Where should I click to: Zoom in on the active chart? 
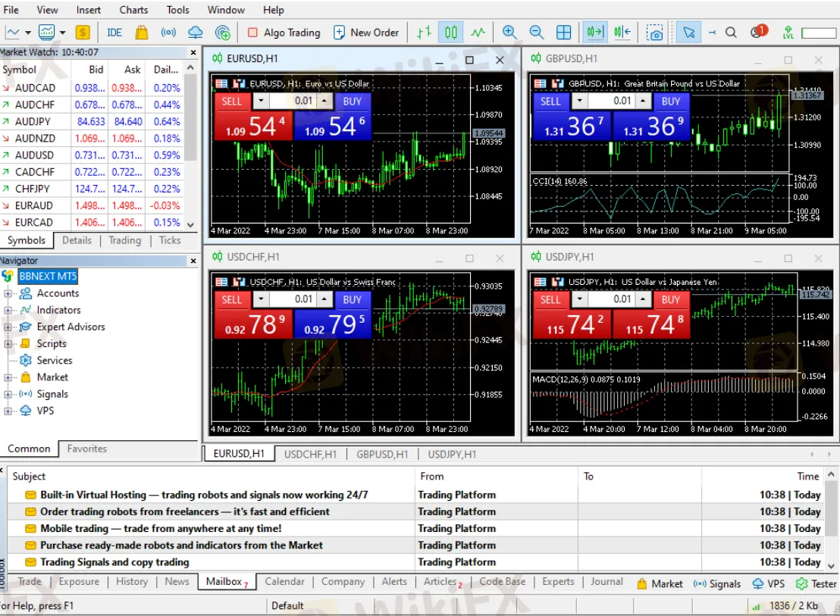tap(509, 32)
